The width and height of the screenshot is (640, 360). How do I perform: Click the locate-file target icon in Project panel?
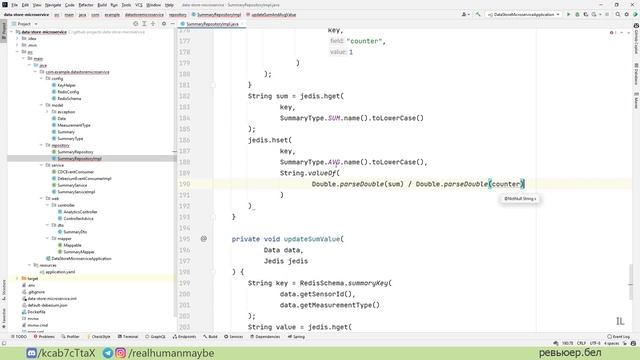click(x=136, y=24)
